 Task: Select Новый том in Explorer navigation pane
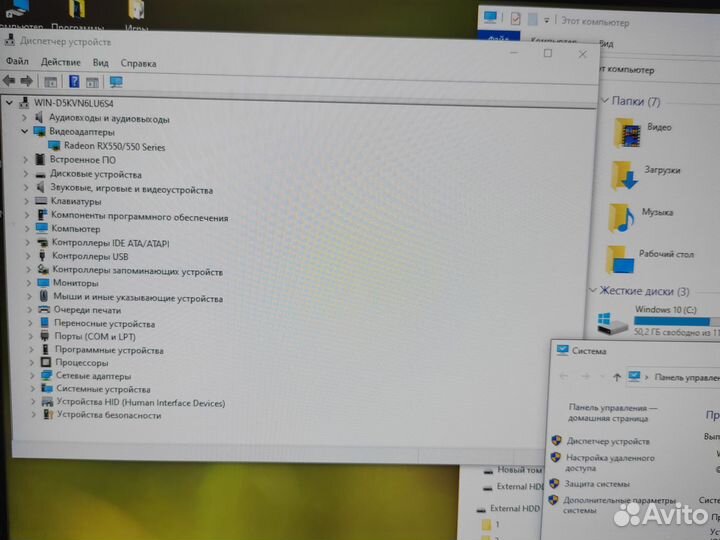coord(519,470)
